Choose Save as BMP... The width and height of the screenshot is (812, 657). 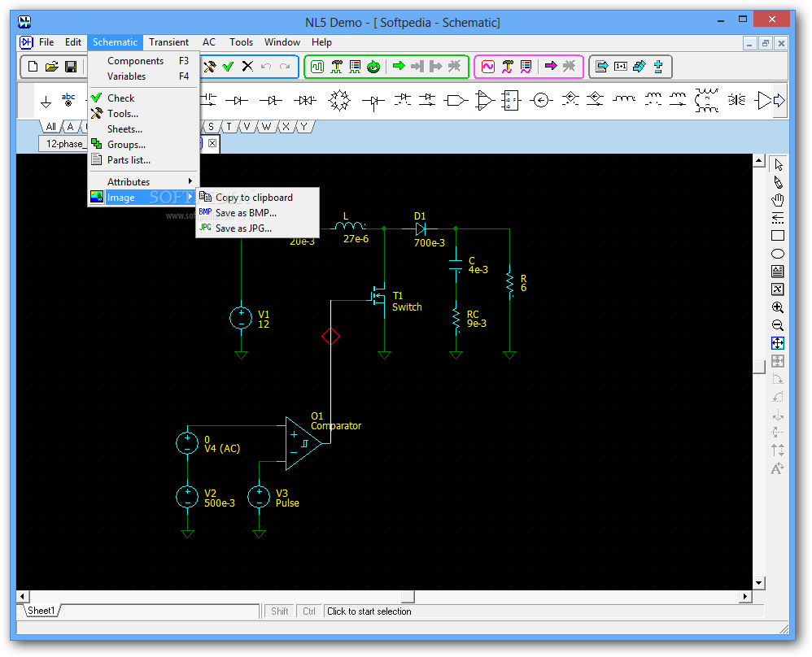tap(257, 213)
